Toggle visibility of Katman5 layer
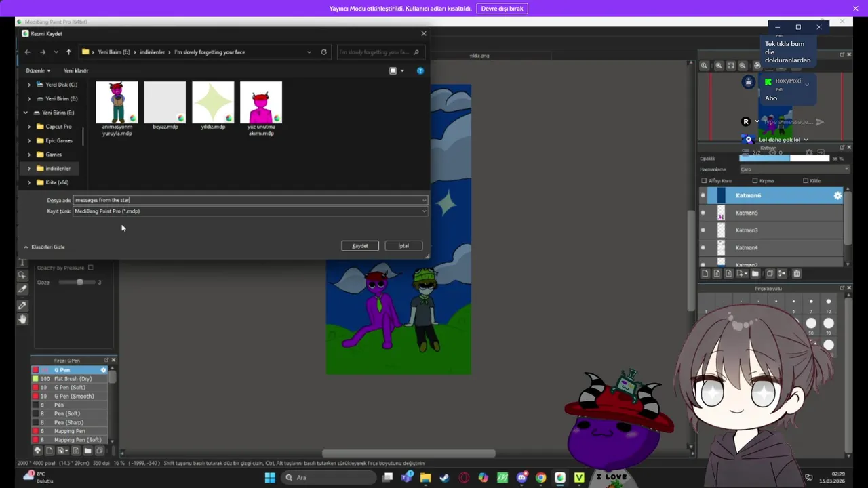The width and height of the screenshot is (868, 488). [703, 213]
